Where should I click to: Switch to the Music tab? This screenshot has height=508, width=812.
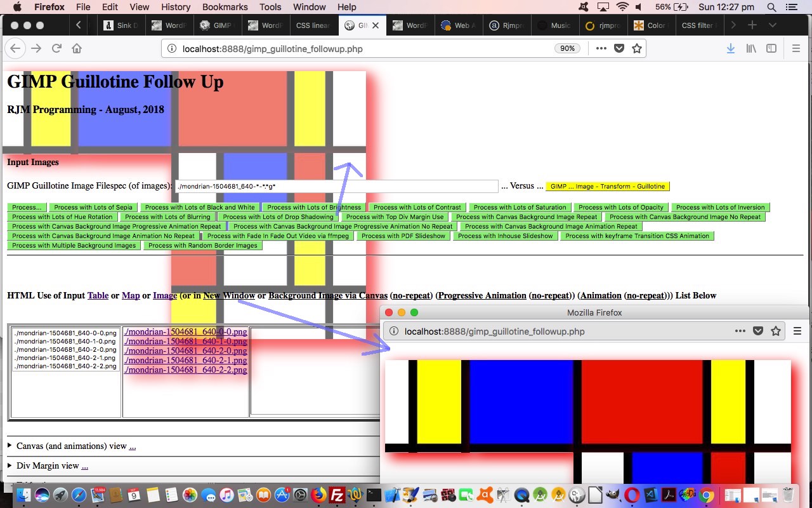556,25
